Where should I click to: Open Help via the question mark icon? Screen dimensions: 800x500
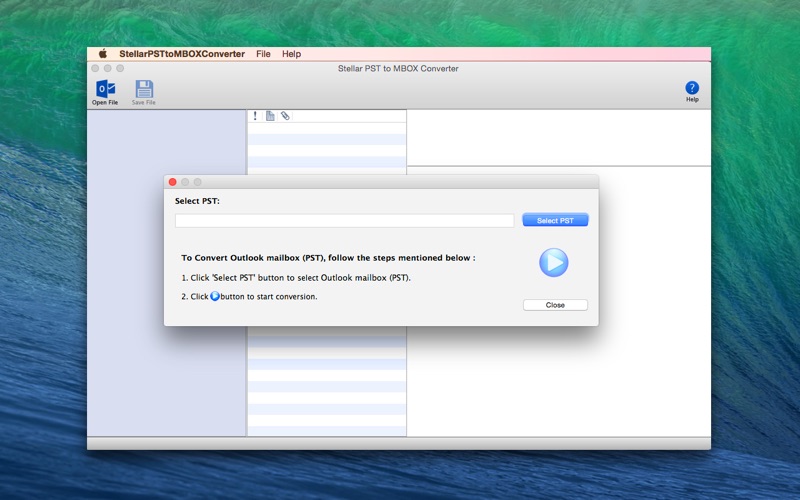pos(692,88)
